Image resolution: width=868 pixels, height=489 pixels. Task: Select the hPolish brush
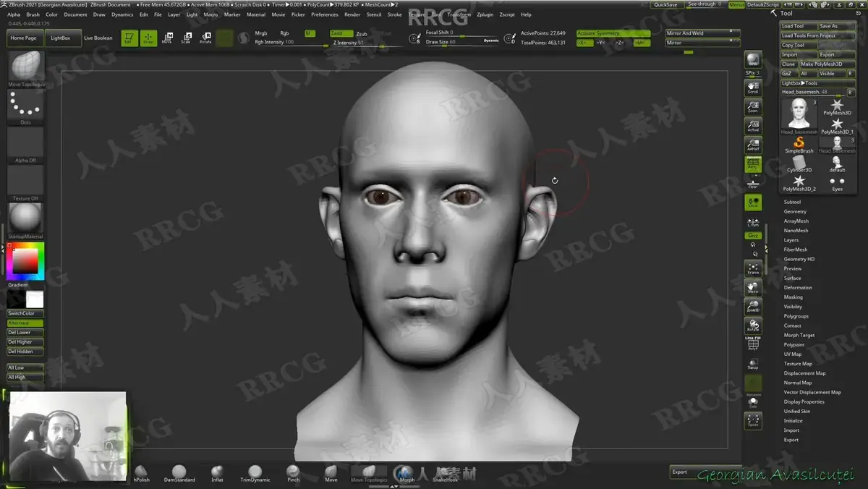click(x=142, y=475)
